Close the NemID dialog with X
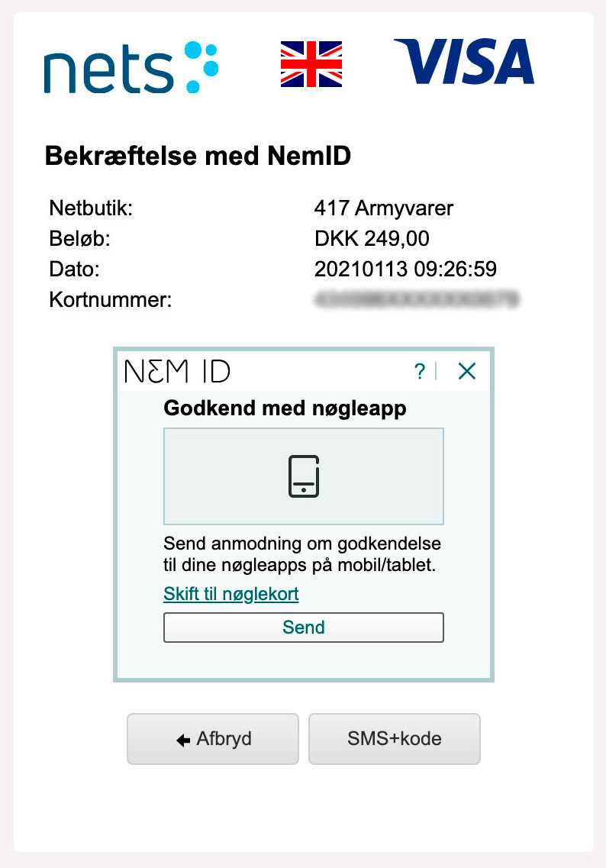This screenshot has width=606, height=868. coord(467,371)
